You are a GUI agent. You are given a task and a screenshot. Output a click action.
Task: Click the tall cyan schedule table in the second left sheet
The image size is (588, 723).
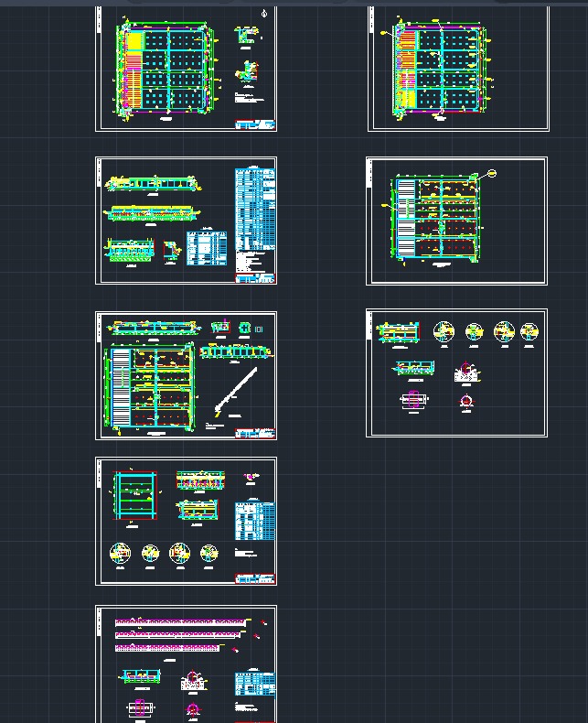tap(255, 210)
